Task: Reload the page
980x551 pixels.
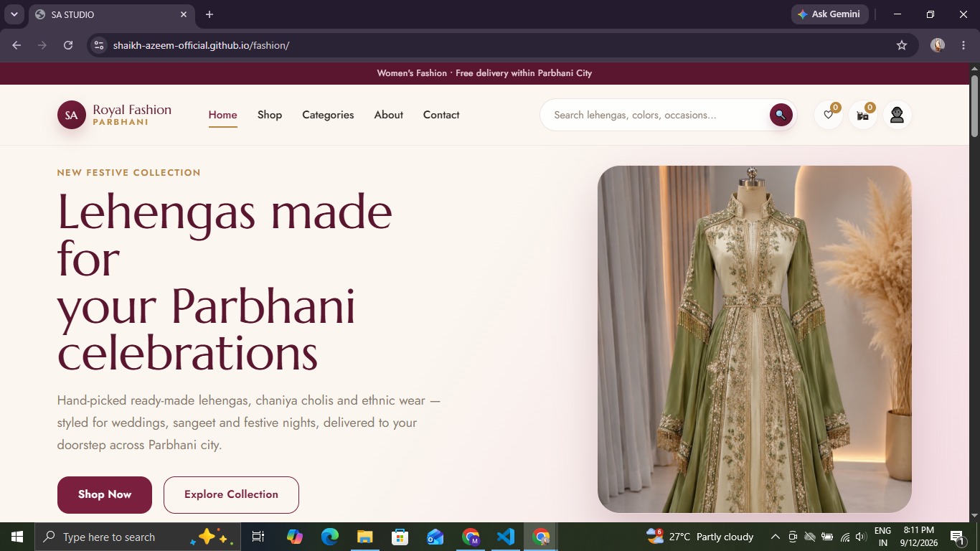Action: click(x=68, y=45)
